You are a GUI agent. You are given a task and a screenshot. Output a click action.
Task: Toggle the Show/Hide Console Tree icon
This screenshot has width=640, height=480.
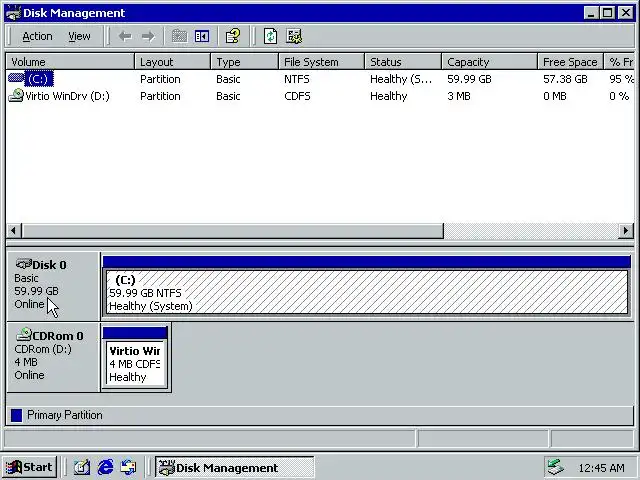[202, 36]
